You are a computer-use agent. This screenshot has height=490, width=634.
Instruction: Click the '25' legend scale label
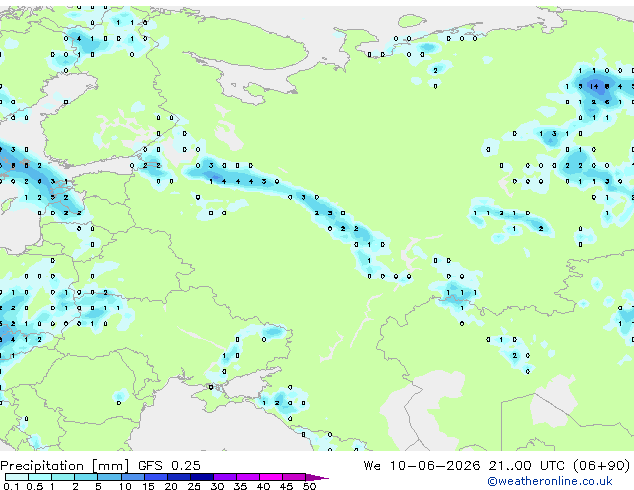(x=194, y=486)
